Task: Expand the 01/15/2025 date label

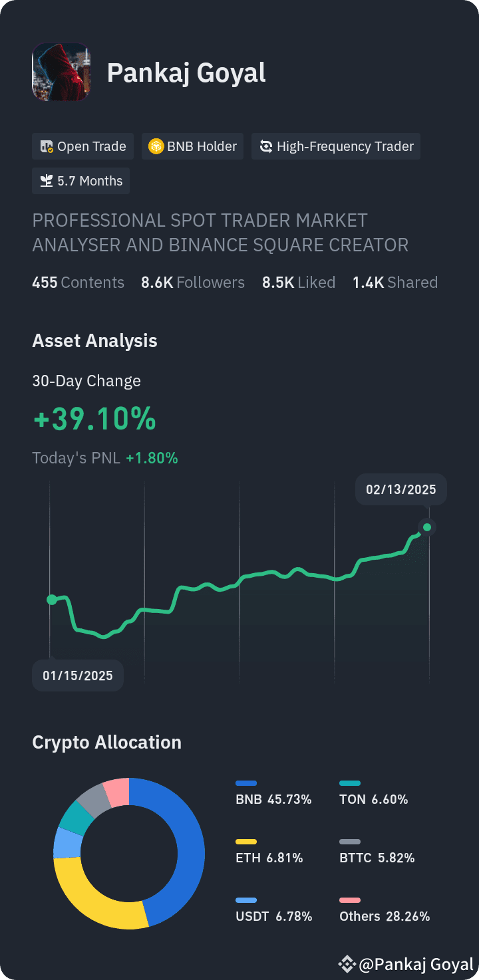Action: tap(77, 675)
